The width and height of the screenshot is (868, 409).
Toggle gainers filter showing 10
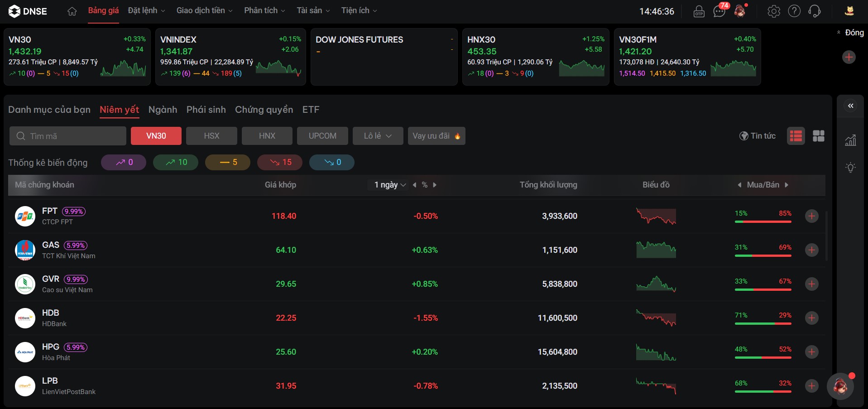coord(176,162)
